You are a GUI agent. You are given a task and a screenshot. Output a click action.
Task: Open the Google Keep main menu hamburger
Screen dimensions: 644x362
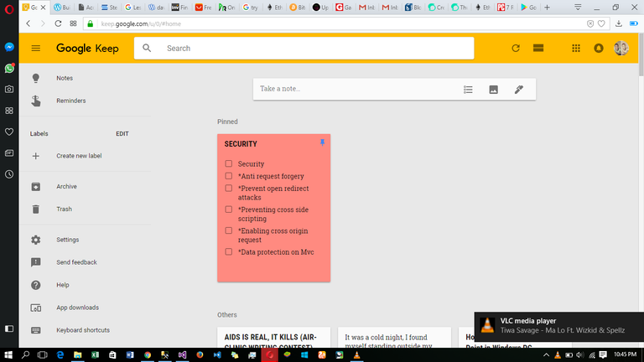[36, 49]
